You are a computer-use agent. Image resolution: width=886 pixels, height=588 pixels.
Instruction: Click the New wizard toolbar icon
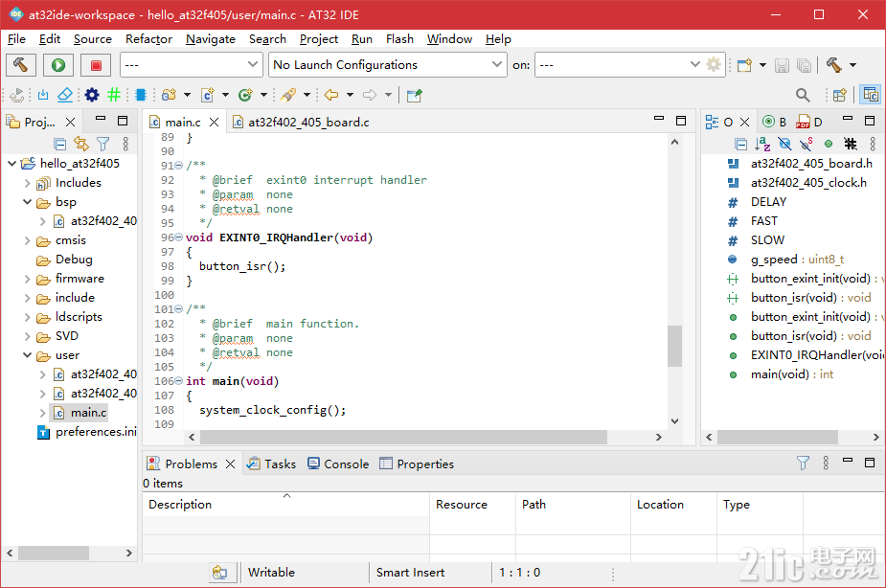(745, 65)
